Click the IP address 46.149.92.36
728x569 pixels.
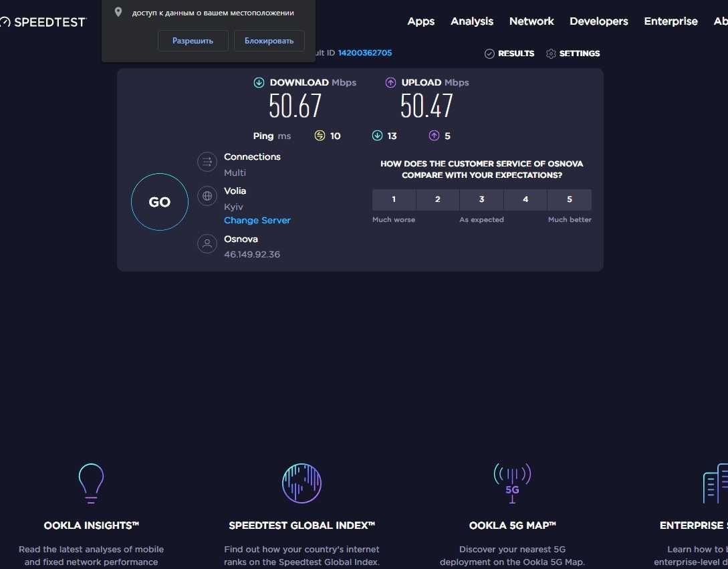[252, 255]
